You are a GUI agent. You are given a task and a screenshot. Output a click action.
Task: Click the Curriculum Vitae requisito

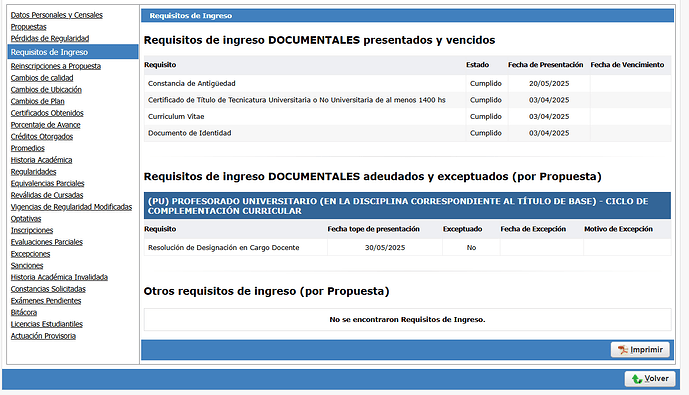click(x=176, y=117)
